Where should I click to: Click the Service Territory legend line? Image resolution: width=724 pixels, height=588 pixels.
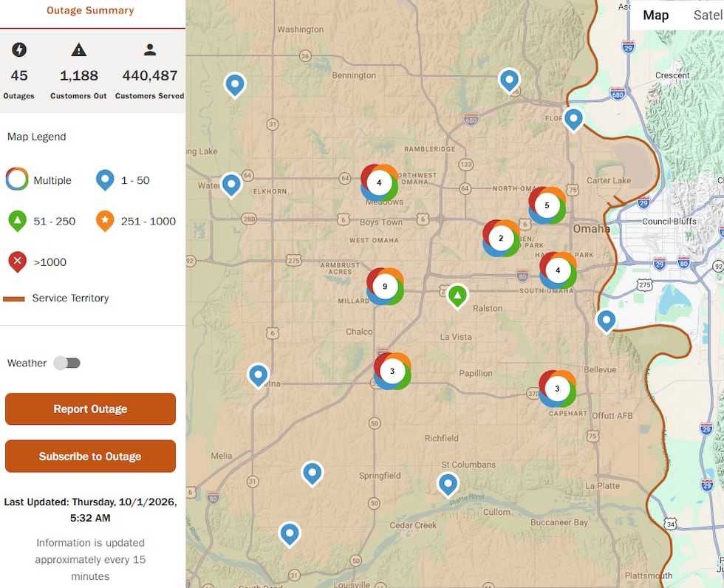14,299
